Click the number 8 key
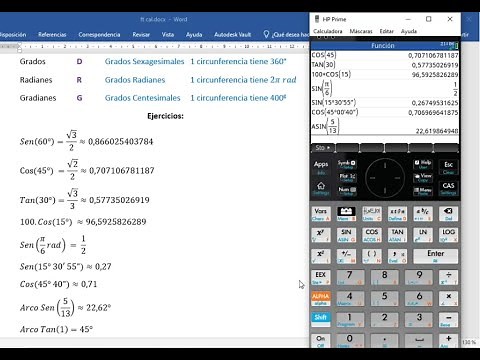Image resolution: width=480 pixels, height=360 pixels. pos(384,277)
